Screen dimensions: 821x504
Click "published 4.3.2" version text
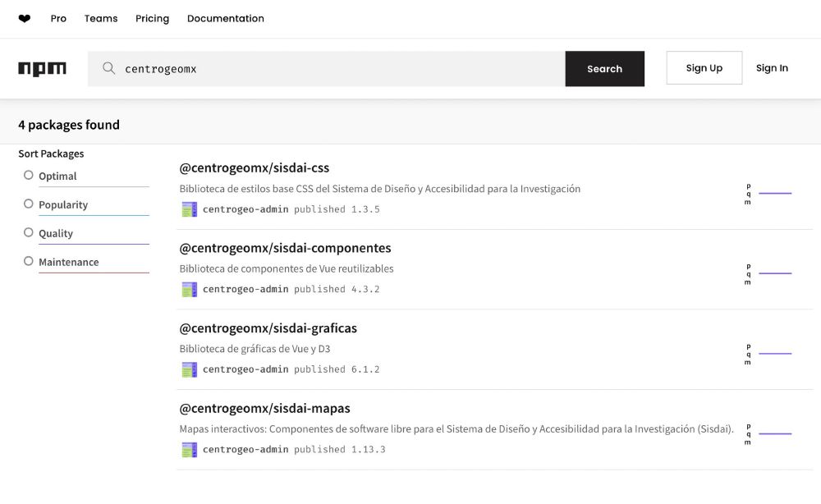(337, 290)
